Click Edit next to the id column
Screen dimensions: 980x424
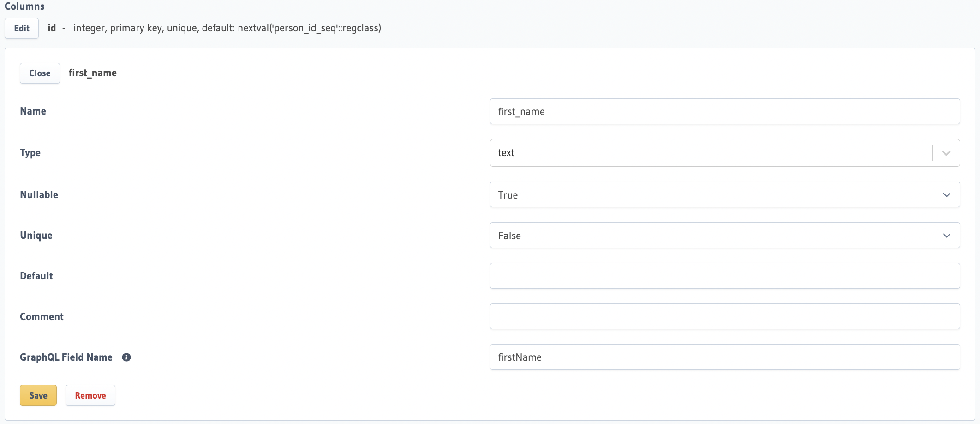(21, 28)
